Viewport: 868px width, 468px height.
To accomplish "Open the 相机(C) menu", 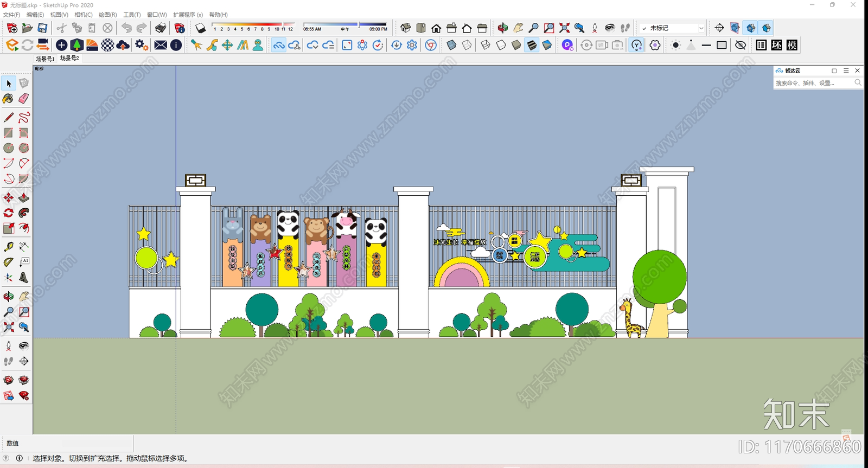I will coord(84,15).
